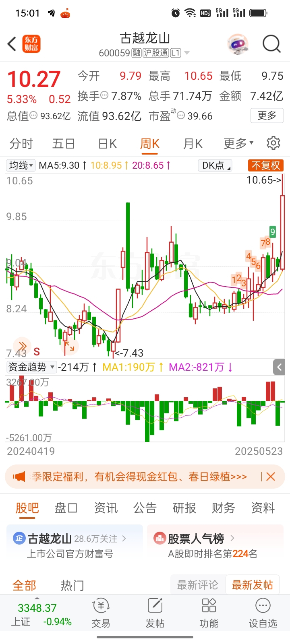Tap the 股票人气榜 chart icon
This screenshot has width=290, height=644.
[159, 538]
